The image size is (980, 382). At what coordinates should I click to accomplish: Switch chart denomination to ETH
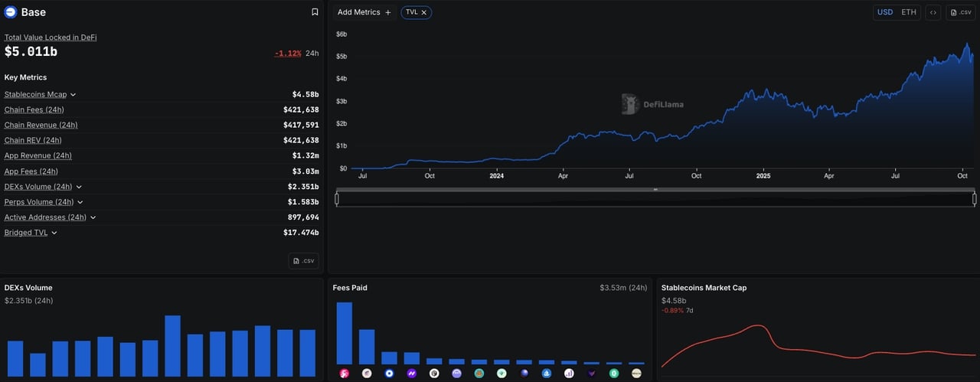click(908, 12)
